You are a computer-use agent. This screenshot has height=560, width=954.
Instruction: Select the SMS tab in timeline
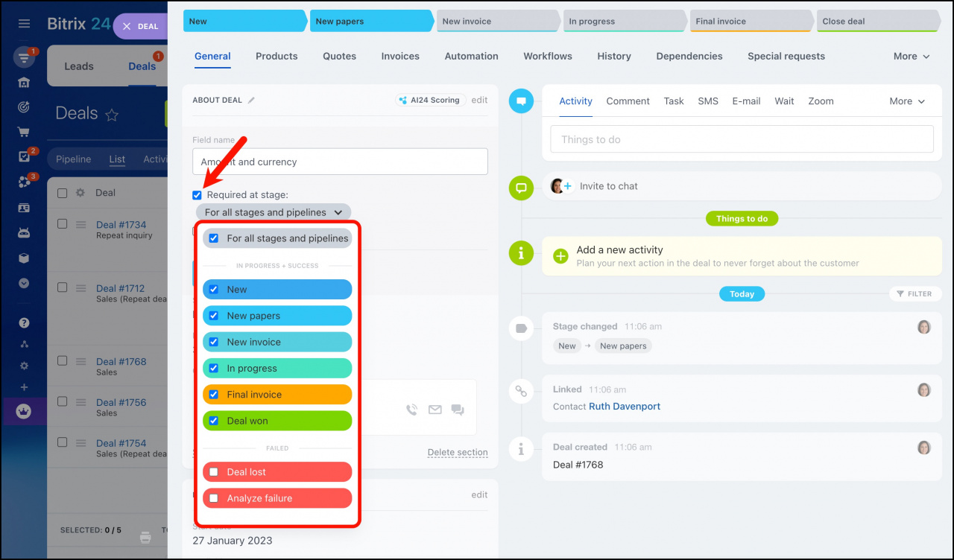pyautogui.click(x=708, y=101)
